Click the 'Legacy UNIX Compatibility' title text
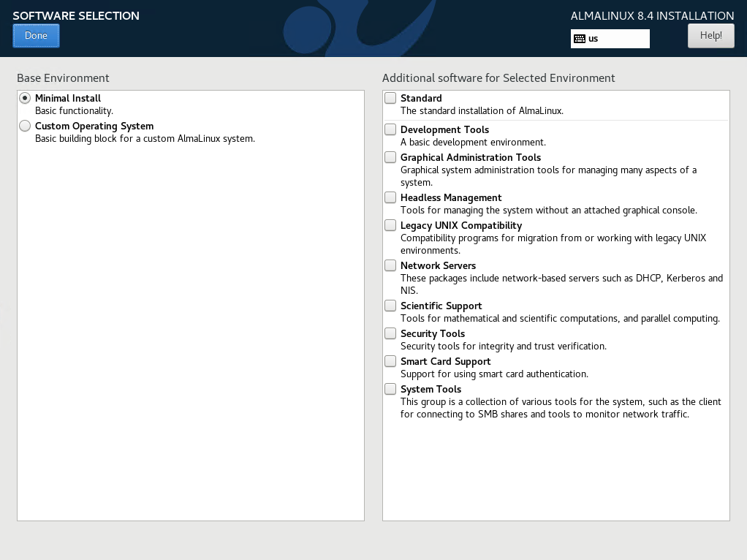747x560 pixels. (461, 225)
